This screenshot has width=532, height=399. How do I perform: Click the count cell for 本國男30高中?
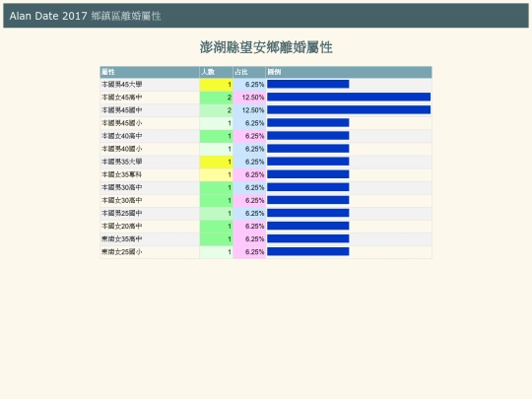tap(216, 187)
